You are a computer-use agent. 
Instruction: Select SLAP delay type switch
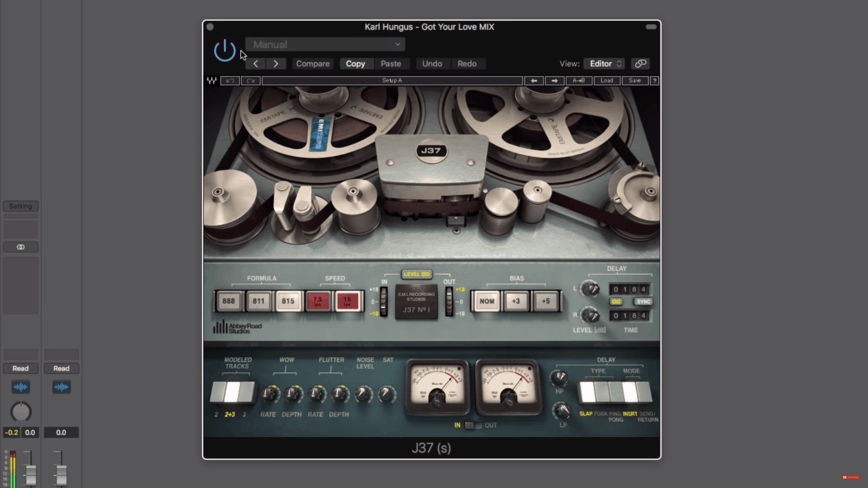[x=587, y=392]
